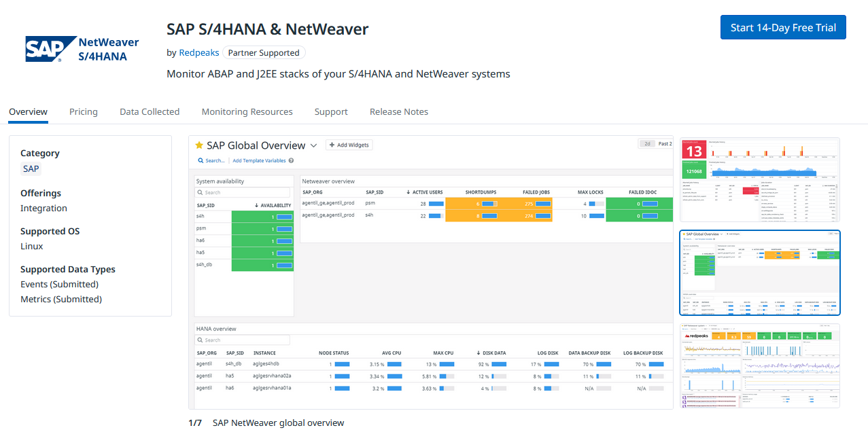Click the SAP_SID header in Netweaver overview

(x=375, y=192)
